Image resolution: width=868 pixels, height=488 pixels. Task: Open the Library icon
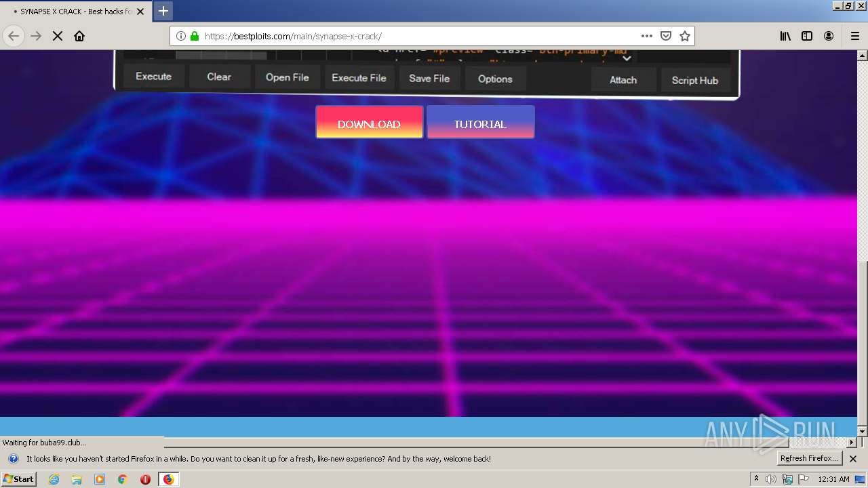coord(785,36)
